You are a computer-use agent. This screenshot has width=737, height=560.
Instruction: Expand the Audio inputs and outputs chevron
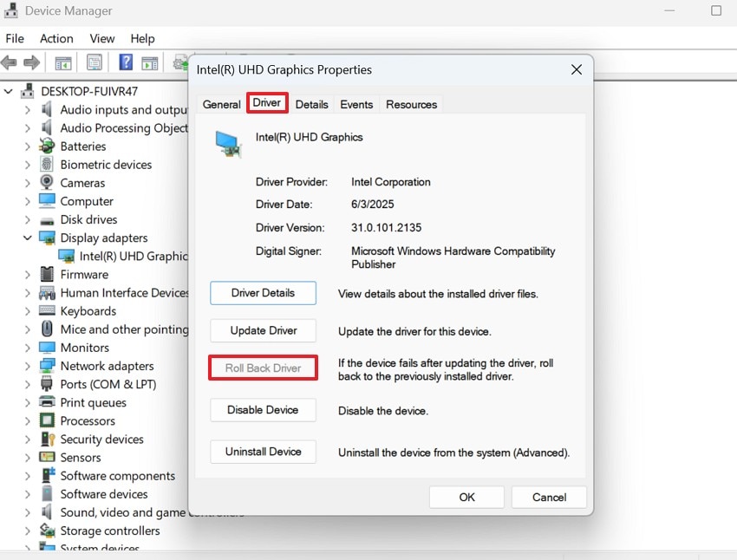coord(28,110)
